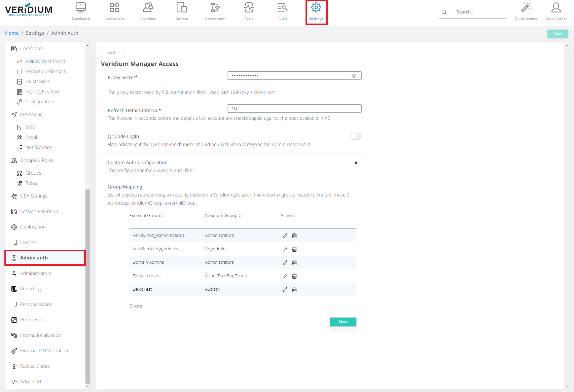Viewport: 574px width, 392px height.
Task: Reveal the Proxy Secret value
Action: (x=354, y=76)
